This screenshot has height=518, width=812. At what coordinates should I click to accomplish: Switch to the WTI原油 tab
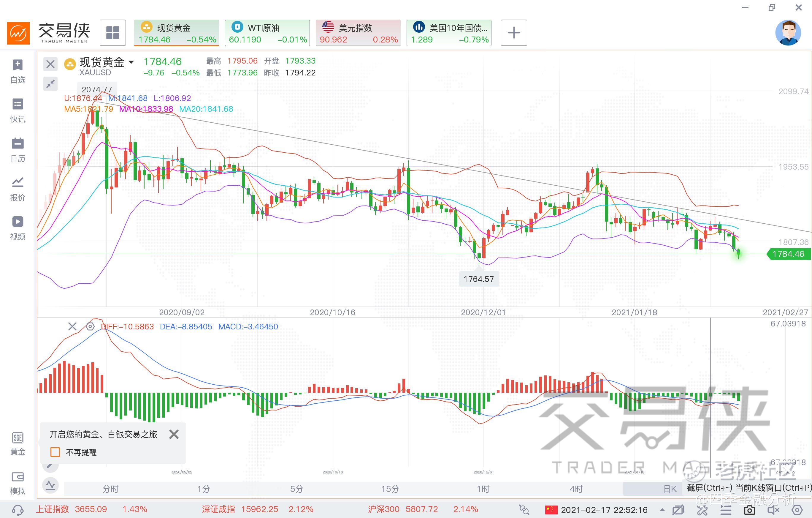pos(267,33)
